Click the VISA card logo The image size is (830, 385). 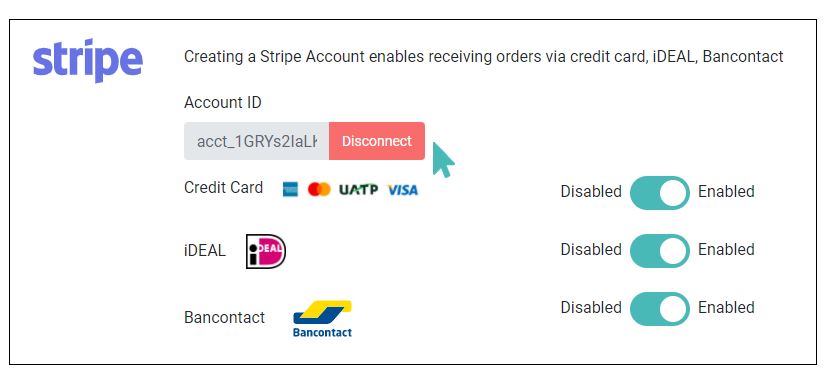coord(402,190)
